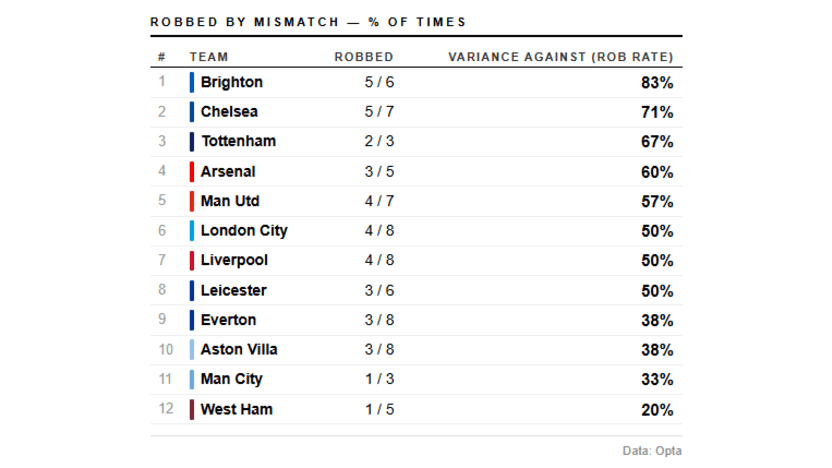The width and height of the screenshot is (832, 468).
Task: Click Brighton's blue team color bar
Action: (192, 82)
